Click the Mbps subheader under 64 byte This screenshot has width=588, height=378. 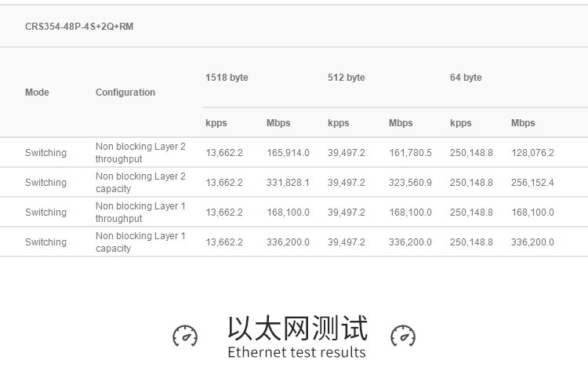(x=523, y=123)
